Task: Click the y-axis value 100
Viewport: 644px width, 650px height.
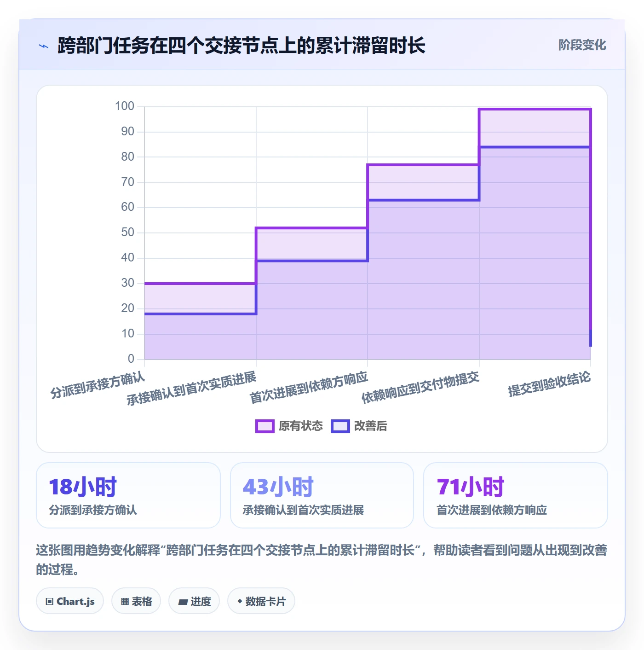Action: 125,106
